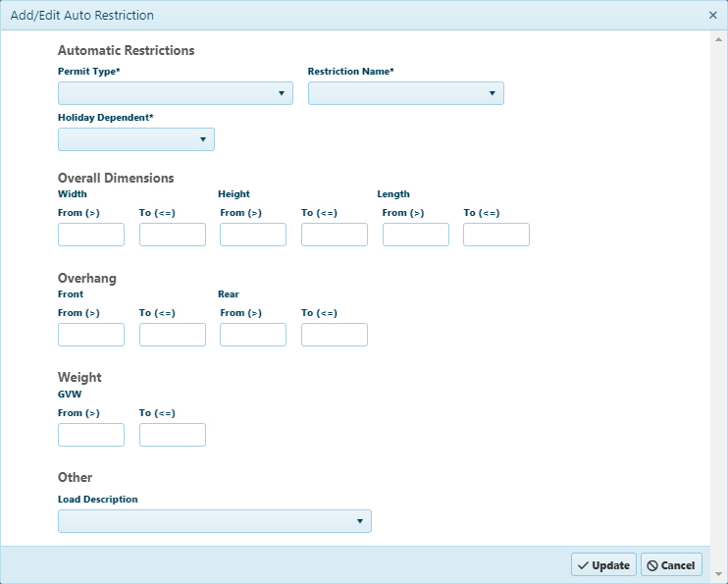Viewport: 728px width, 584px height.
Task: Expand the Restriction Name dropdown
Action: tap(406, 93)
